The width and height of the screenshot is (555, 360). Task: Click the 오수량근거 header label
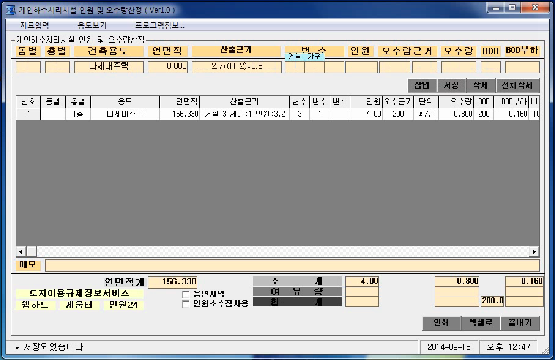[408, 51]
